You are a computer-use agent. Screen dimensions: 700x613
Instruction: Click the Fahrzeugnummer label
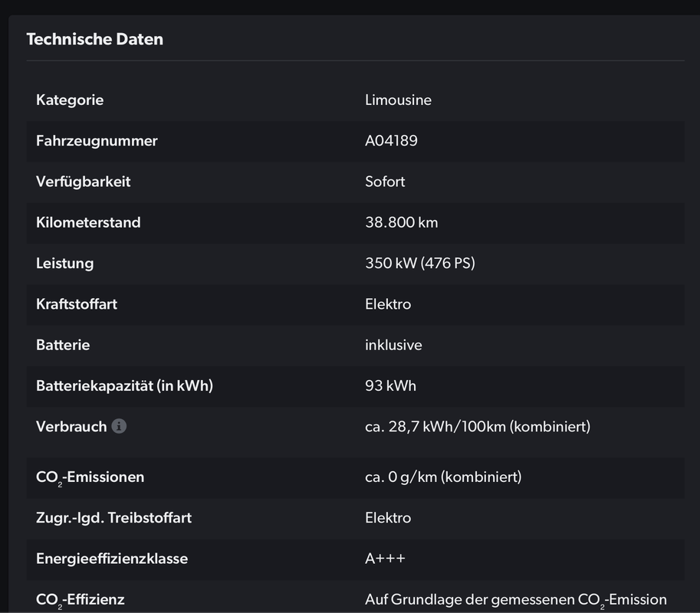coord(97,141)
